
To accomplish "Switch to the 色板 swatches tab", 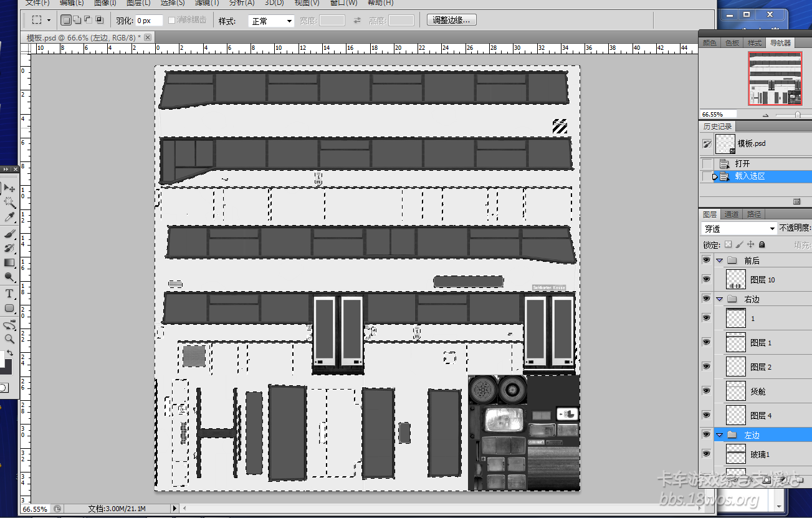I will tap(732, 43).
